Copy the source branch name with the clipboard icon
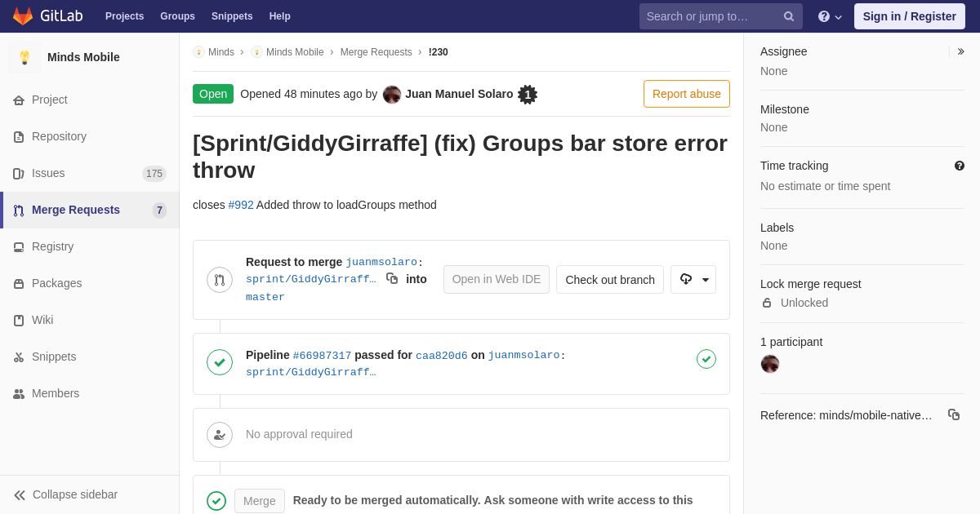The image size is (980, 514). pyautogui.click(x=392, y=278)
